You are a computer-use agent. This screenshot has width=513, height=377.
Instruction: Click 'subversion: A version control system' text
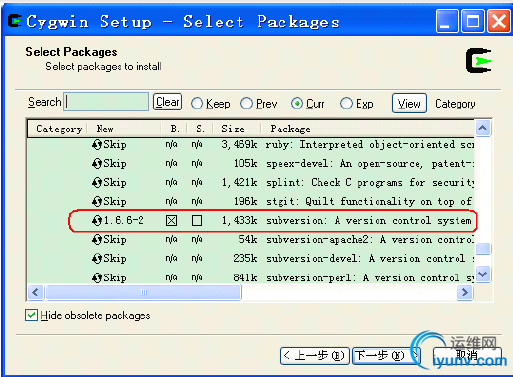tap(369, 221)
